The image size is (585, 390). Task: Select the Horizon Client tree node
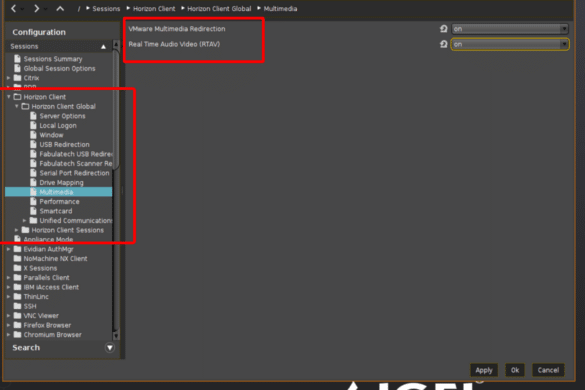(x=44, y=97)
